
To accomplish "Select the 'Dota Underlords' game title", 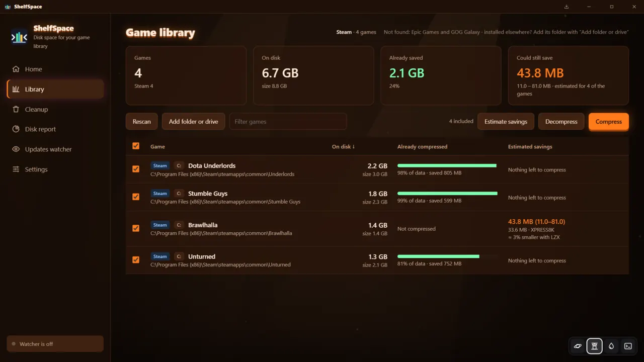I will (212, 165).
